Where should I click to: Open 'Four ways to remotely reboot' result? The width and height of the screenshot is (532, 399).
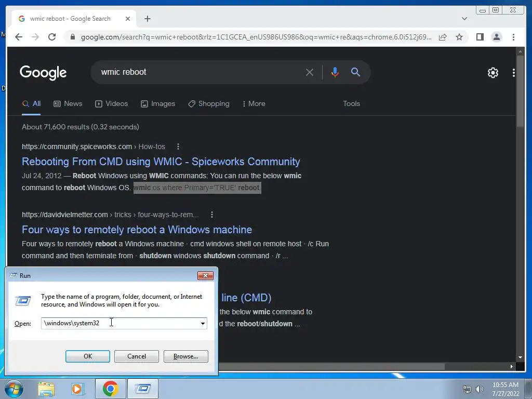coord(137,230)
